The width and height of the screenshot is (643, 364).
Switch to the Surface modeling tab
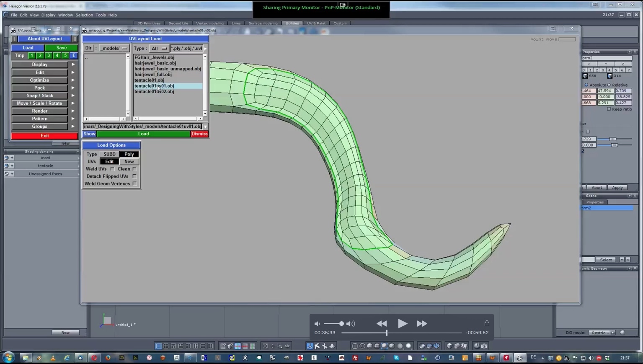(x=263, y=23)
